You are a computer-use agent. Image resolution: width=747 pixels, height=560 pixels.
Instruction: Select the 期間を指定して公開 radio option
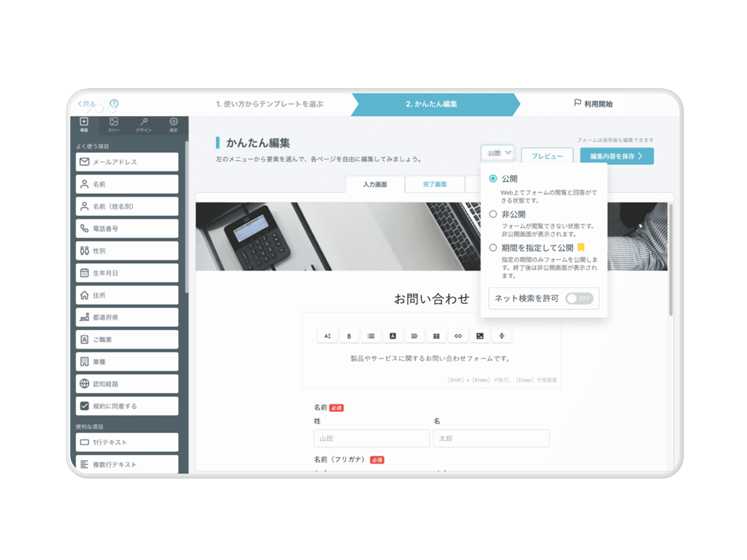493,248
